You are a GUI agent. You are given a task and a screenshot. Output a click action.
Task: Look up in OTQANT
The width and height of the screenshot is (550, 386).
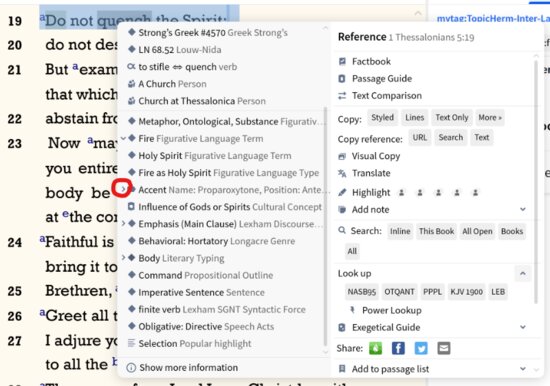(x=399, y=292)
